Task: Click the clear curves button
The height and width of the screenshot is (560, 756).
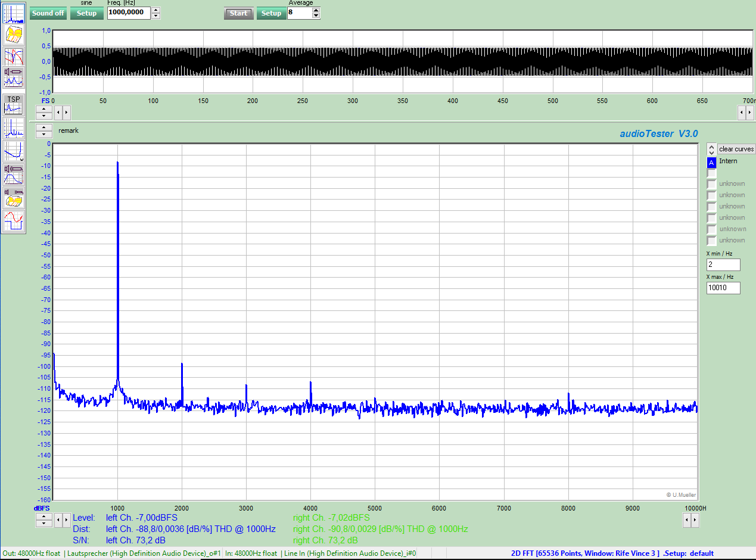Action: click(736, 149)
